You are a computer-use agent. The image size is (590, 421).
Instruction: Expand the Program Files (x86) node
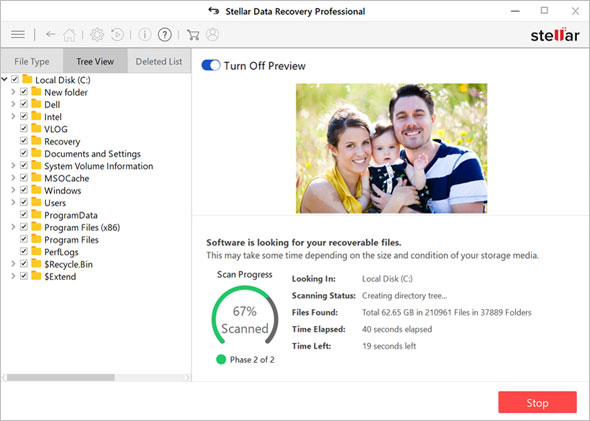tap(13, 226)
